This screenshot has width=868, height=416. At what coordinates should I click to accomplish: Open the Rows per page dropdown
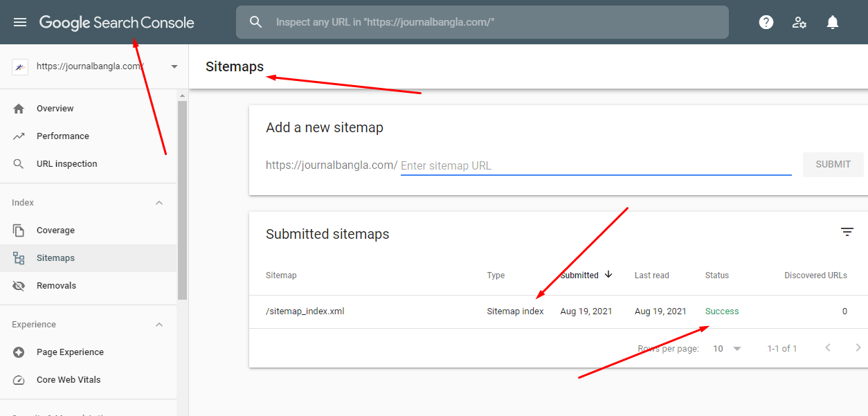coord(726,348)
